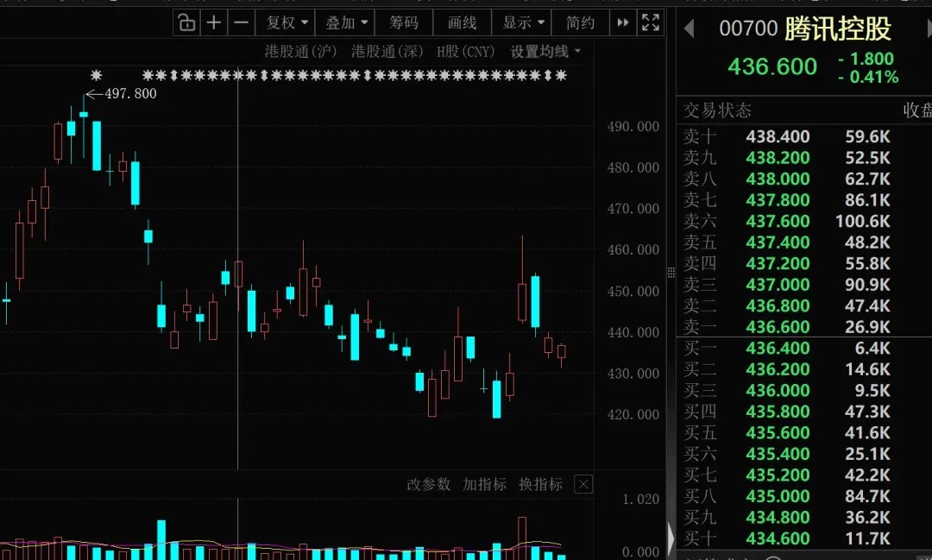
Task: Select the 画线 drawing tool
Action: (462, 22)
